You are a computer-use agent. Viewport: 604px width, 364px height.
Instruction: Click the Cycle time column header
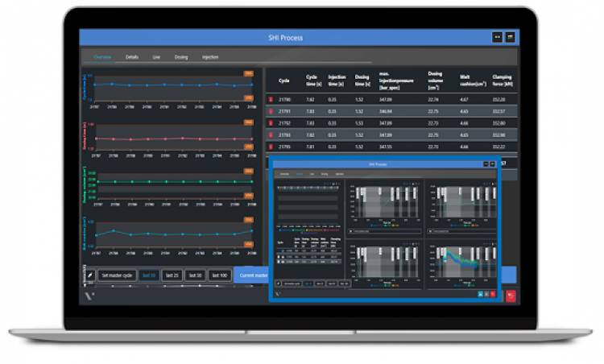(312, 81)
